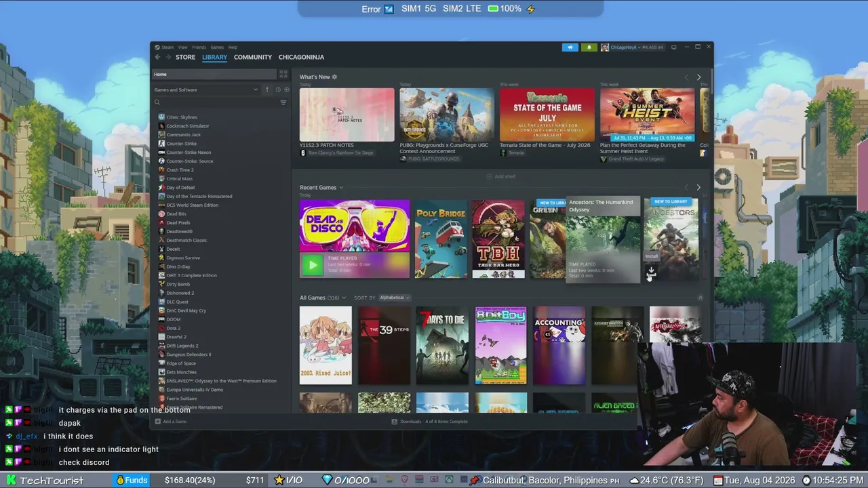This screenshot has width=868, height=488.
Task: Toggle the ready-to-play filter icon
Action: point(286,89)
